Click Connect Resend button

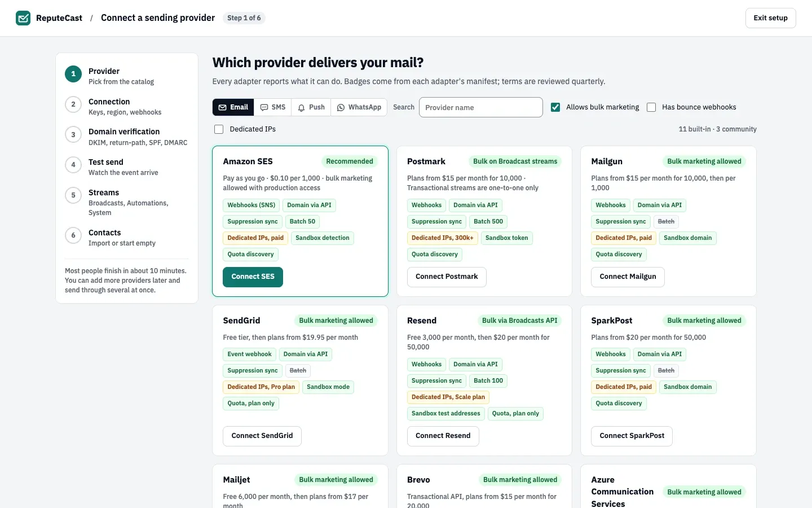pyautogui.click(x=443, y=436)
